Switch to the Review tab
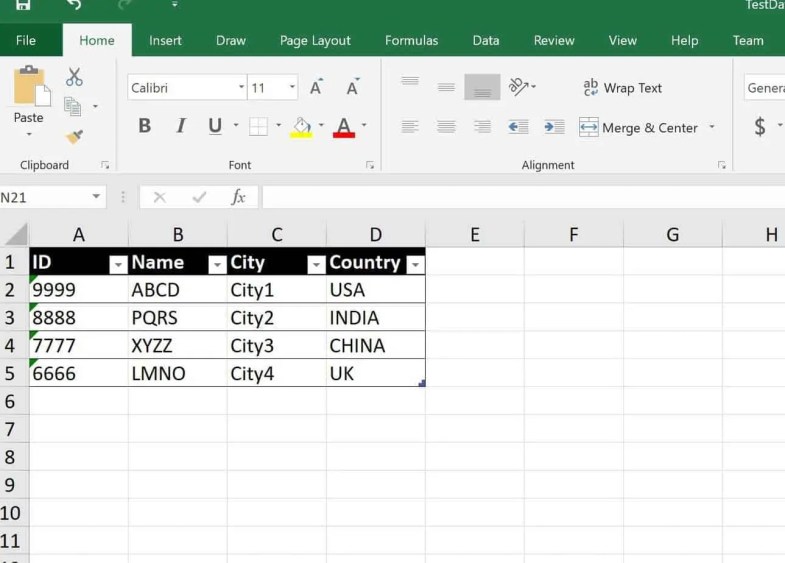The image size is (785, 563). point(554,40)
